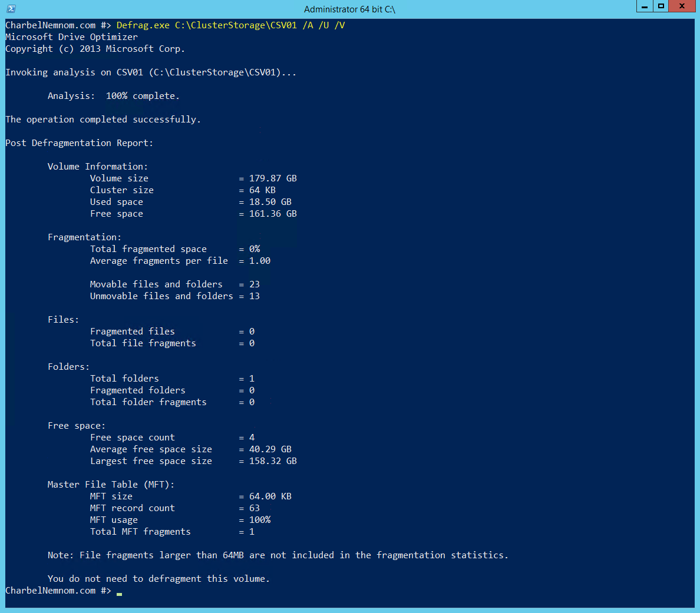Click the blinking cursor at the prompt

click(119, 594)
